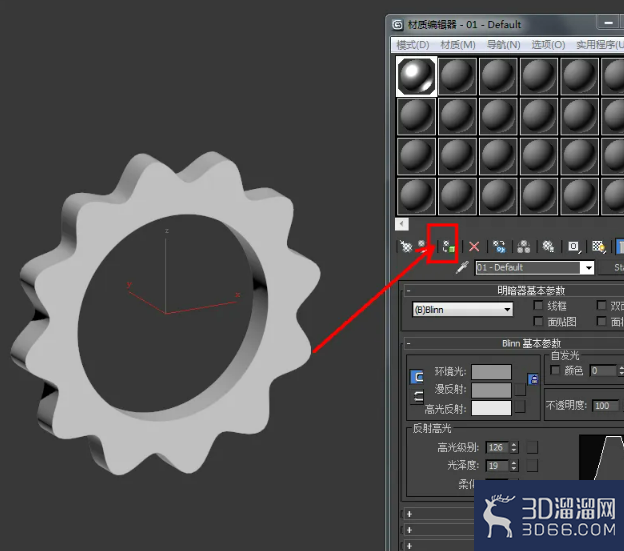Toggle checkbox right of 面贴图 option
Viewport: 624px width, 551px height.
click(601, 321)
